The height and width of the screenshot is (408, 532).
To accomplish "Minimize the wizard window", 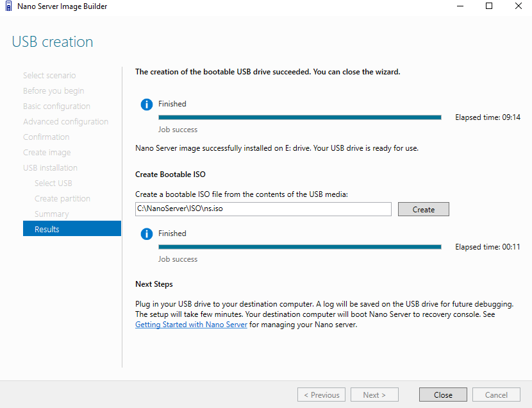I will [460, 6].
